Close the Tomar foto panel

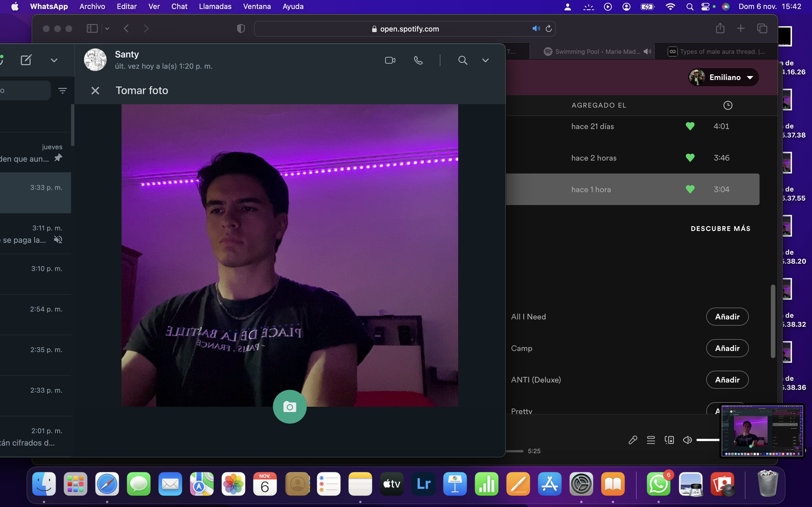point(95,90)
